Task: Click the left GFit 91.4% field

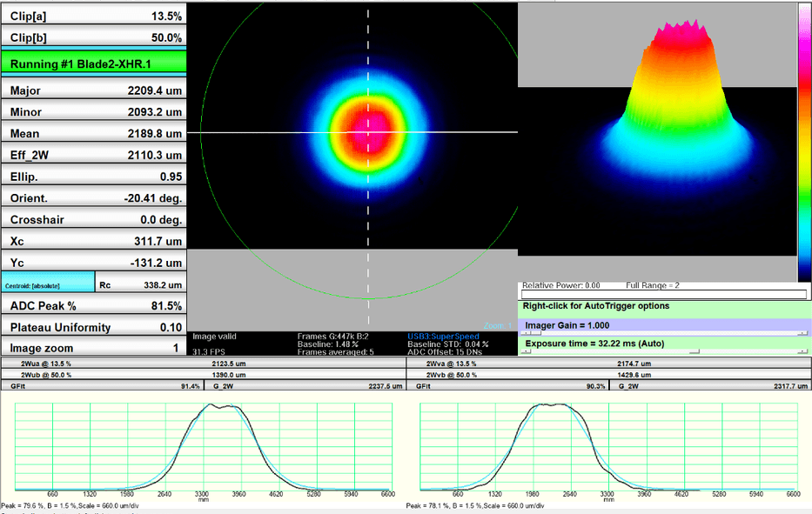Action: pos(103,386)
